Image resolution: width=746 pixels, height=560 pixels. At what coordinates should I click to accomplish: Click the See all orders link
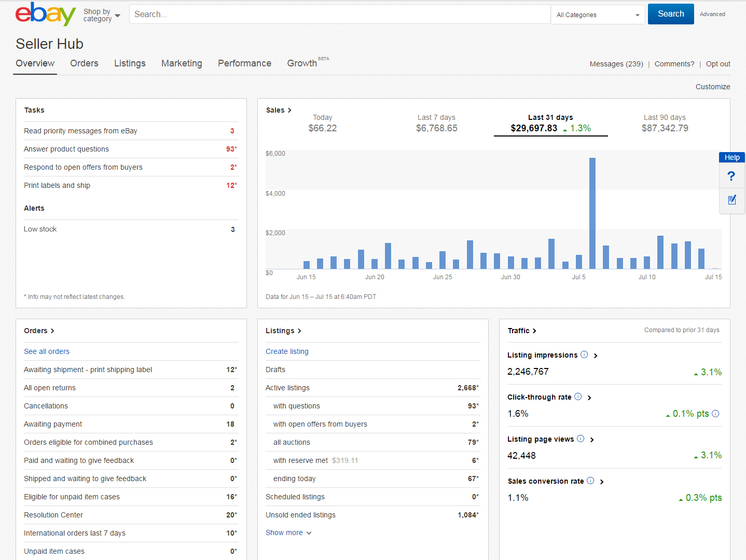point(47,351)
